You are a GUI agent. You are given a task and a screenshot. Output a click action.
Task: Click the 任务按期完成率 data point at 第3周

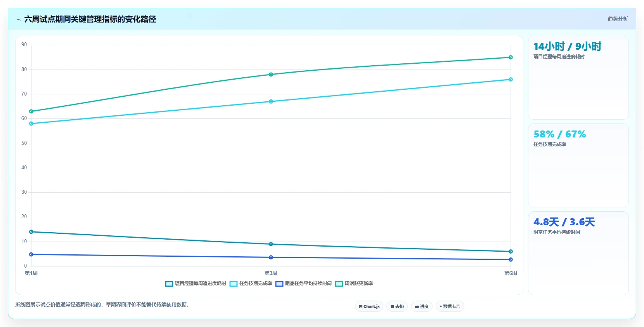click(271, 102)
